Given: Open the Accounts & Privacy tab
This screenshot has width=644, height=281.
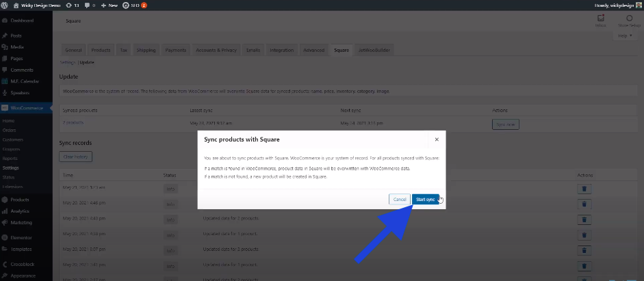Looking at the screenshot, I should tap(216, 50).
